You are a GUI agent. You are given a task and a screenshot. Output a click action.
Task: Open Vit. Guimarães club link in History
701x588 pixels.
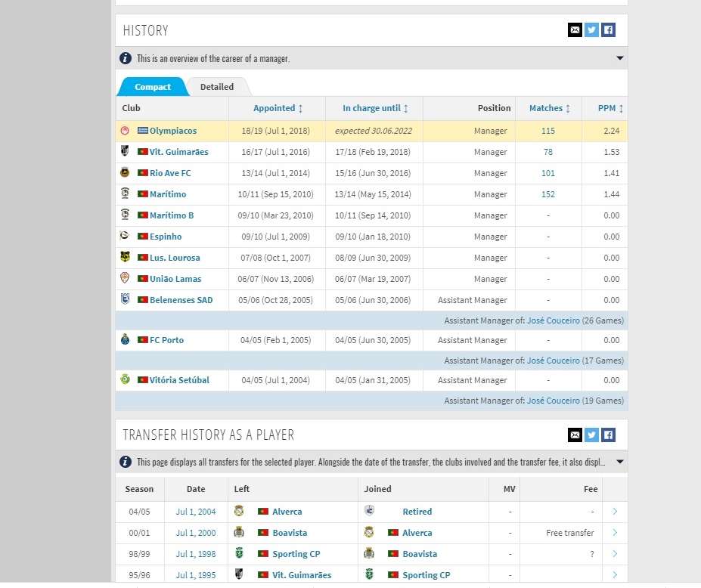pos(178,152)
